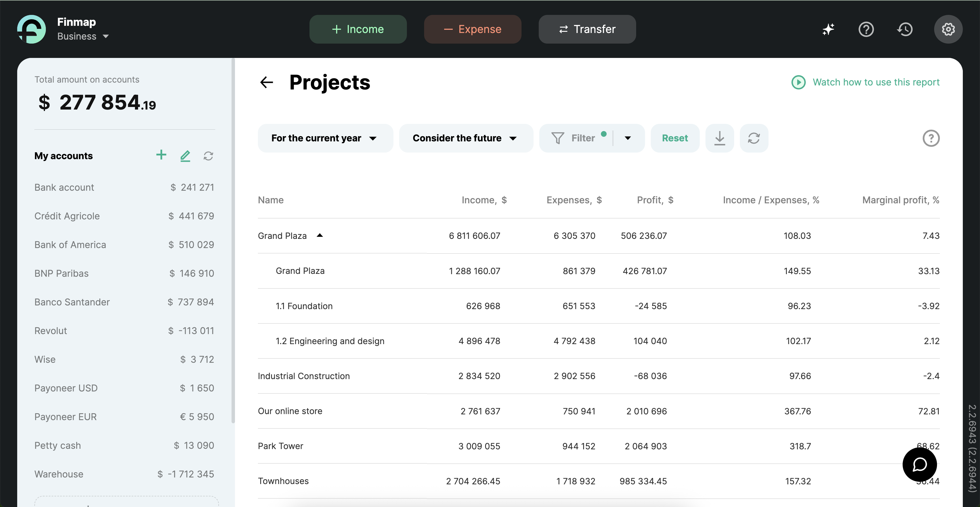Image resolution: width=980 pixels, height=507 pixels.
Task: Select the Wise account
Action: (x=124, y=359)
